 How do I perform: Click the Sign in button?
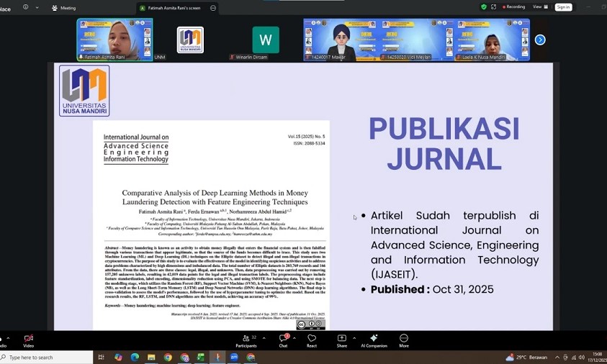tap(562, 7)
